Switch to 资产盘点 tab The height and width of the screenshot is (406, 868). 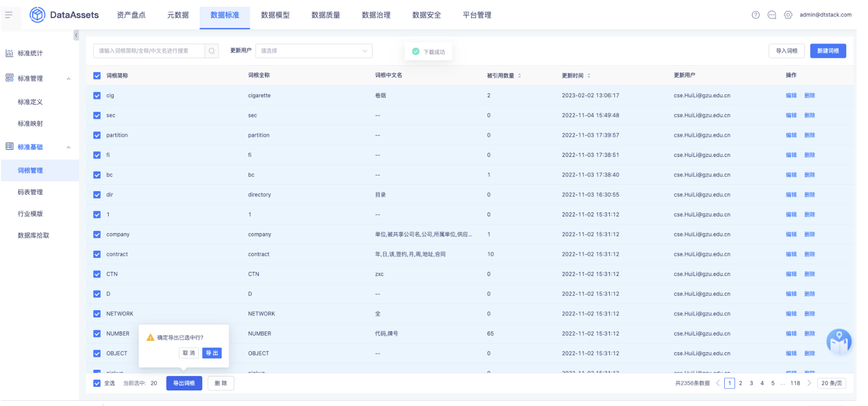131,15
